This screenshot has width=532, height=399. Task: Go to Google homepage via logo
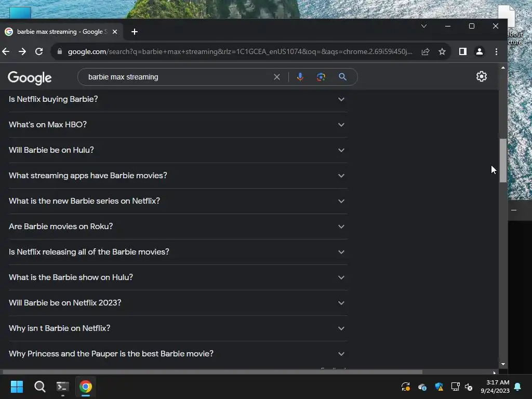[x=30, y=78]
